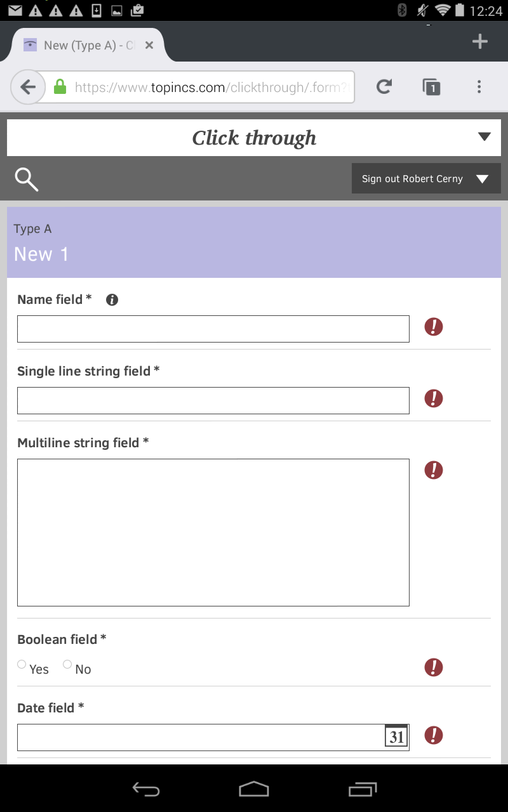Select the No radio button
Screen dimensions: 508x812
67,665
